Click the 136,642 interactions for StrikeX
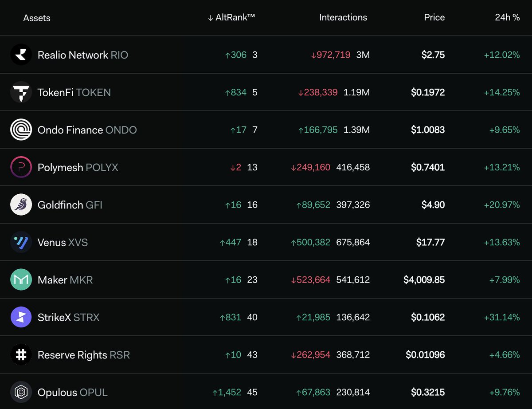 click(353, 317)
